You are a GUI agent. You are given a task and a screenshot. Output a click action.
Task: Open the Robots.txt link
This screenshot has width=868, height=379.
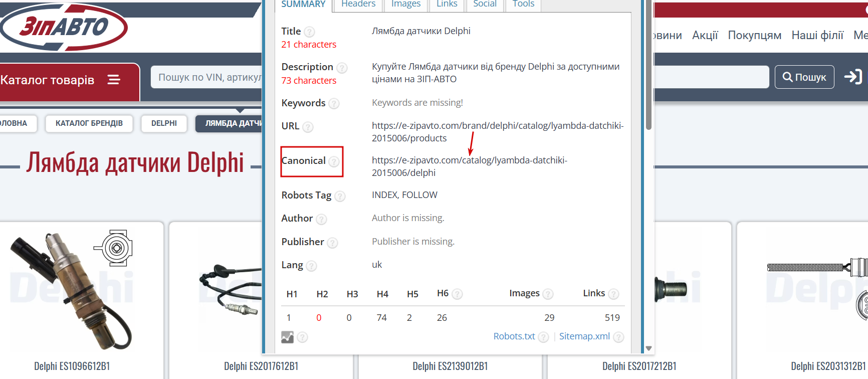coord(514,336)
